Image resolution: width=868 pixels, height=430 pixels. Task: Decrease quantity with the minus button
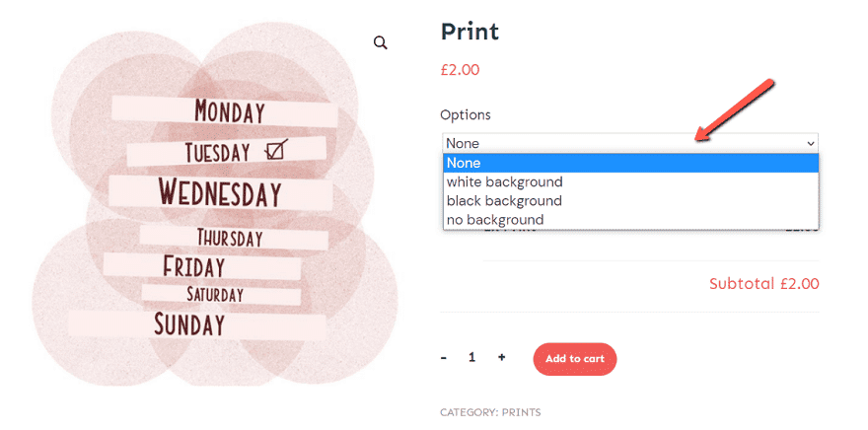tap(444, 358)
